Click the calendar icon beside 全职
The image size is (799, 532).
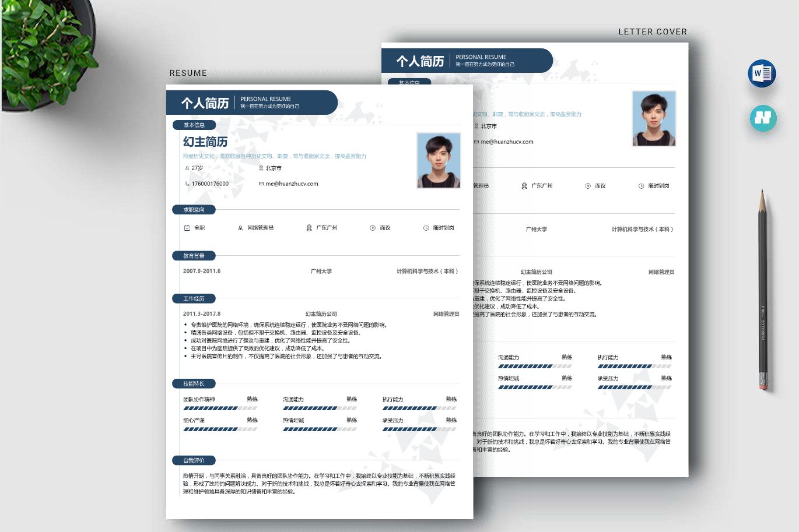point(187,228)
